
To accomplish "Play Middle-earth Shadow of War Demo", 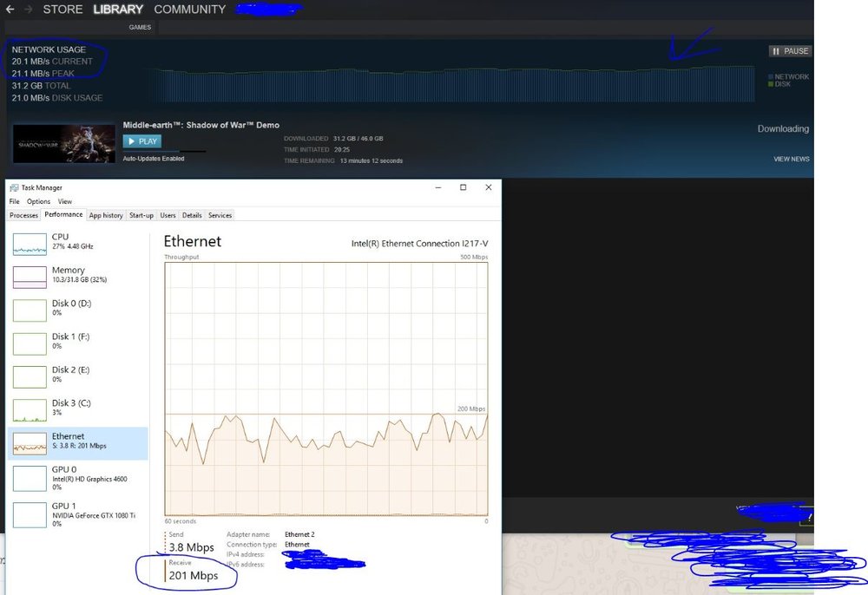I will (x=142, y=141).
